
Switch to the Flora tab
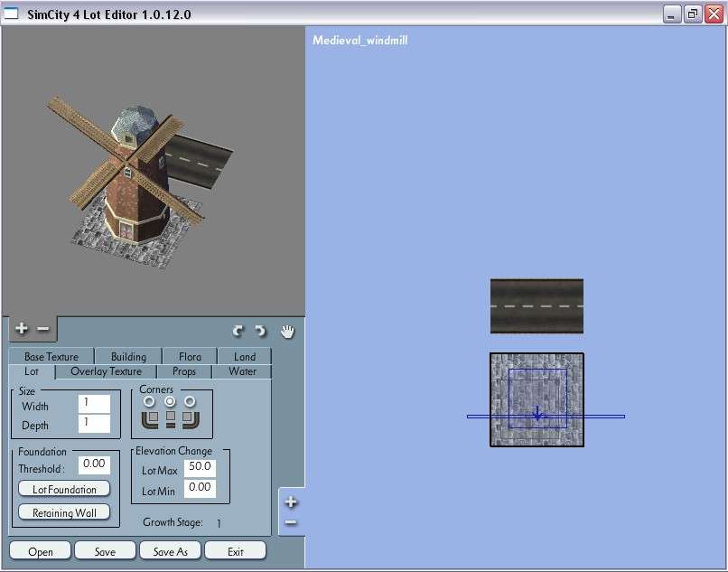coord(190,356)
